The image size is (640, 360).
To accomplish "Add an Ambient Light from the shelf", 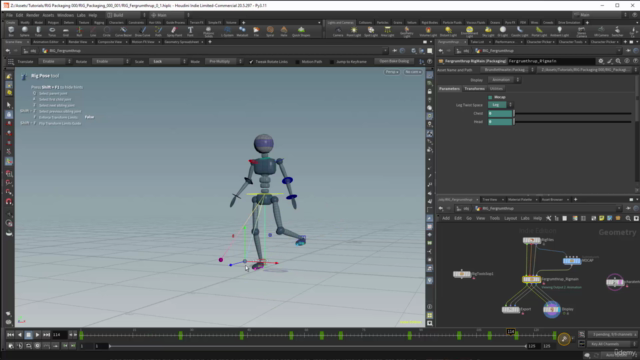I will coord(559,31).
